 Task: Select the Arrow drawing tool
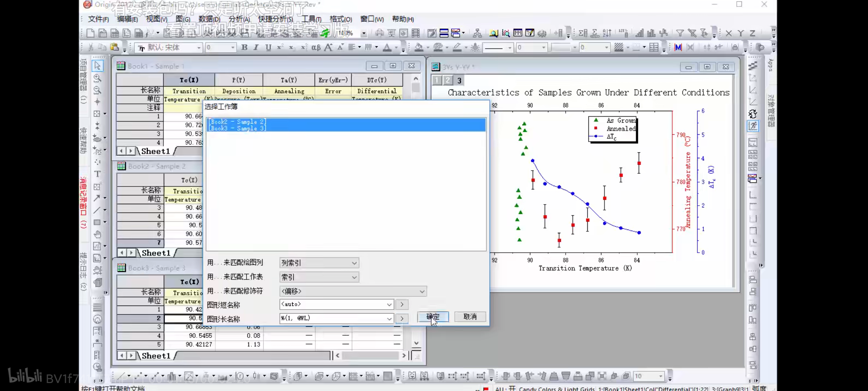[x=97, y=198]
